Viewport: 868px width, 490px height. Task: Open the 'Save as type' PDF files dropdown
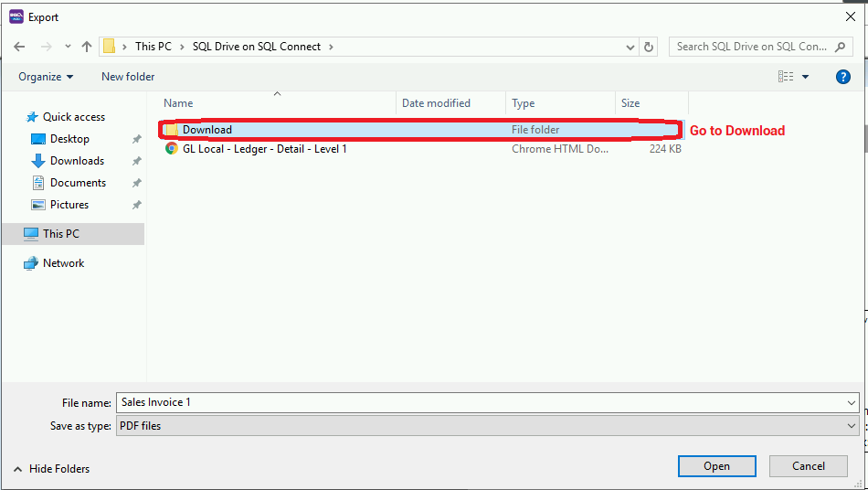(x=487, y=426)
